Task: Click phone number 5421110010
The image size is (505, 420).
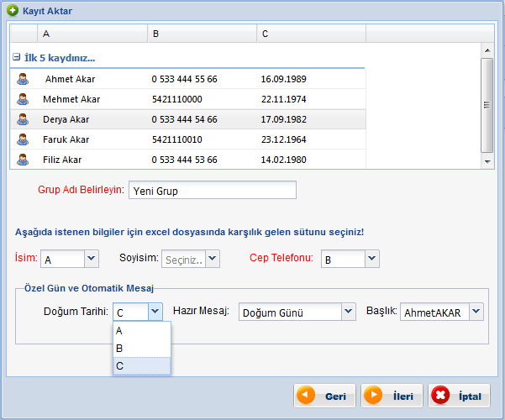Action: click(177, 139)
